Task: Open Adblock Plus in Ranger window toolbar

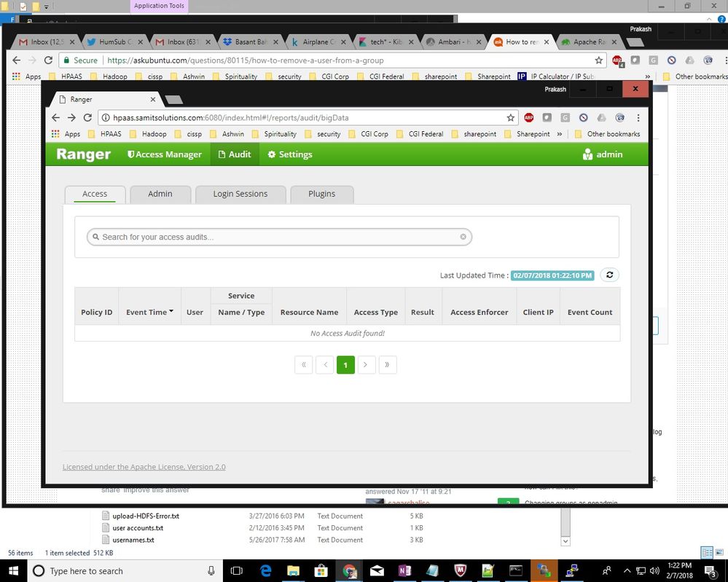Action: point(528,117)
